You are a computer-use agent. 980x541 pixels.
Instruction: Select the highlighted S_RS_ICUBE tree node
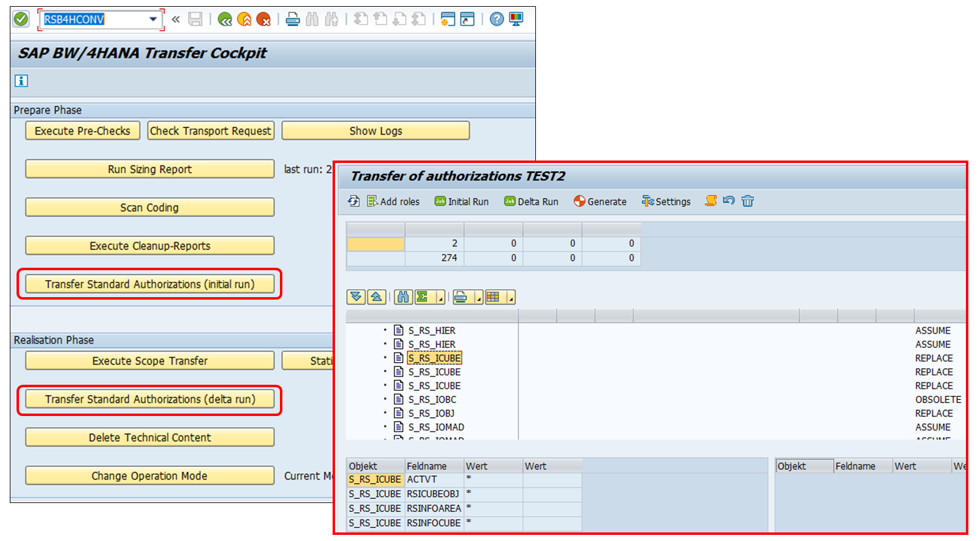[434, 358]
